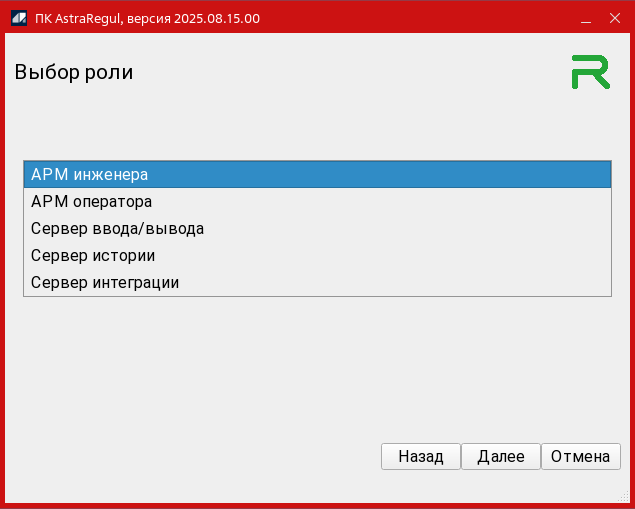Image resolution: width=635 pixels, height=509 pixels.
Task: Click the green R logo
Action: (590, 73)
